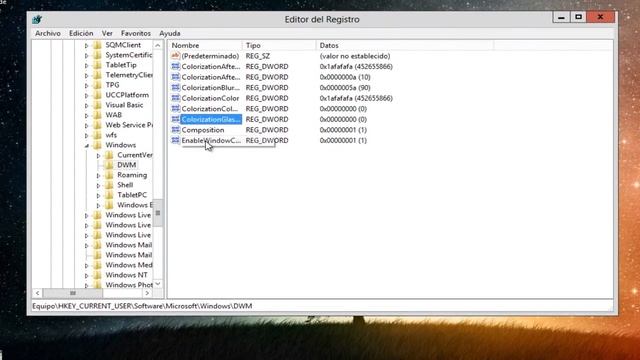The image size is (640, 360).
Task: Collapse the Windows key
Action: pyautogui.click(x=87, y=146)
